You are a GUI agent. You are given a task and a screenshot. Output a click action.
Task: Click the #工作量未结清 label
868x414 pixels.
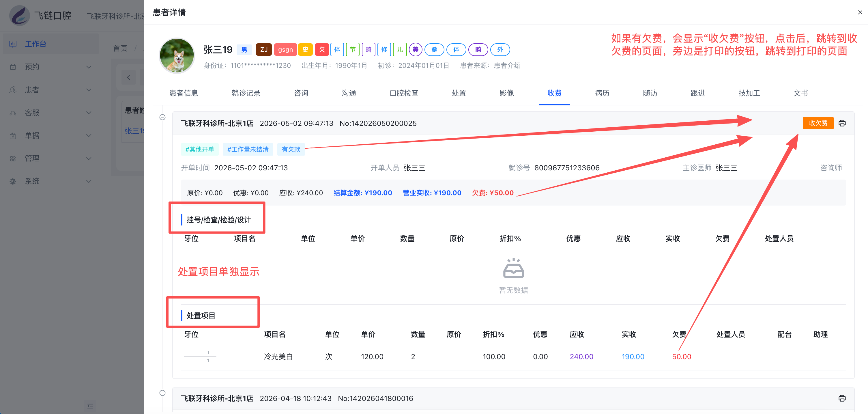coord(248,149)
